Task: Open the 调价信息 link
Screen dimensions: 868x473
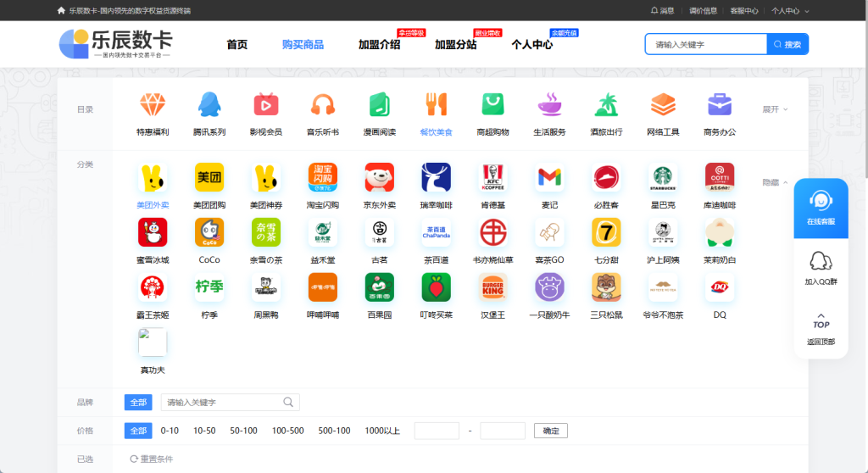Action: pyautogui.click(x=703, y=10)
